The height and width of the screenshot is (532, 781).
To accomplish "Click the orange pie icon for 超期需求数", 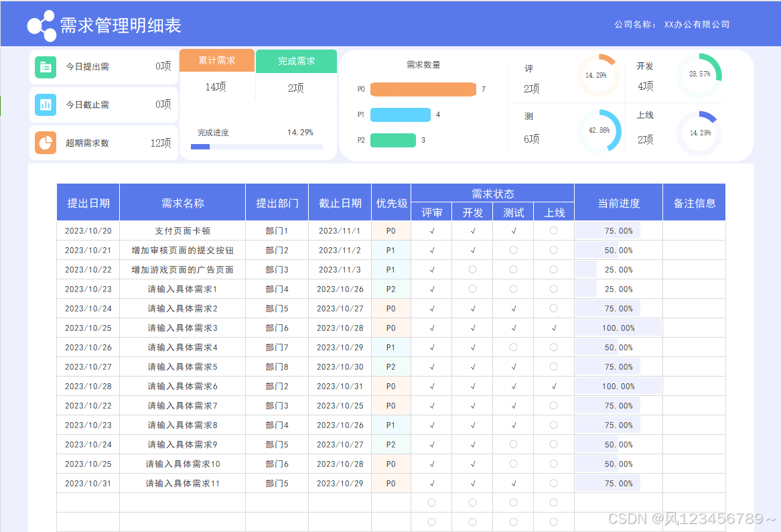I will [x=46, y=143].
